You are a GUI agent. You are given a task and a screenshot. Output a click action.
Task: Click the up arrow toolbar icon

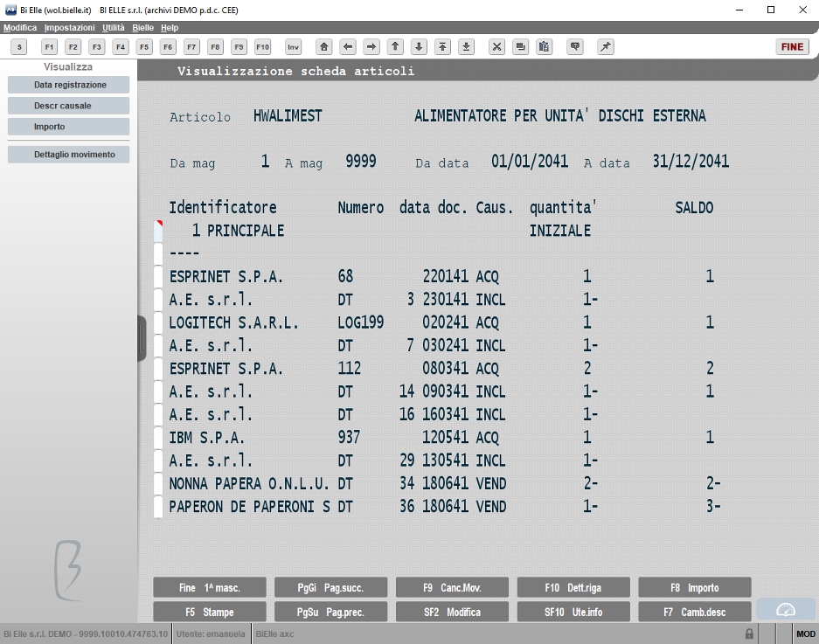395,47
